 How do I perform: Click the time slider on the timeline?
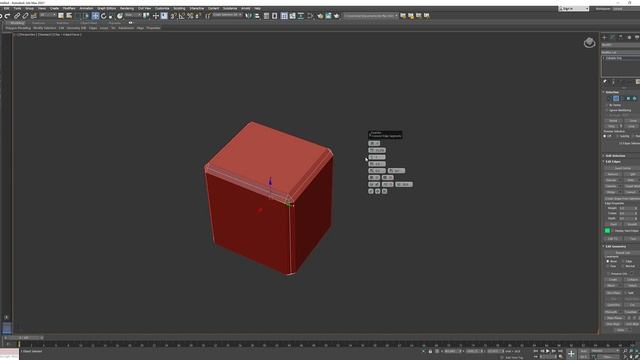[24, 338]
